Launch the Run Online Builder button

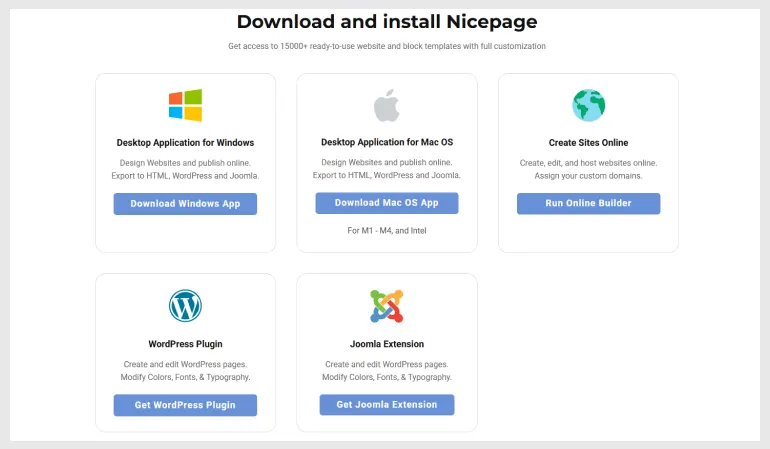(x=588, y=203)
